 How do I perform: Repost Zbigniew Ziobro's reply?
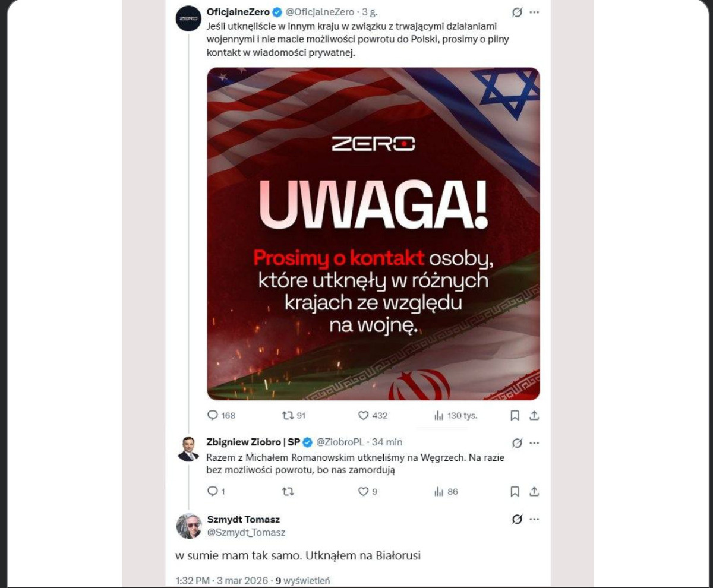pos(288,492)
